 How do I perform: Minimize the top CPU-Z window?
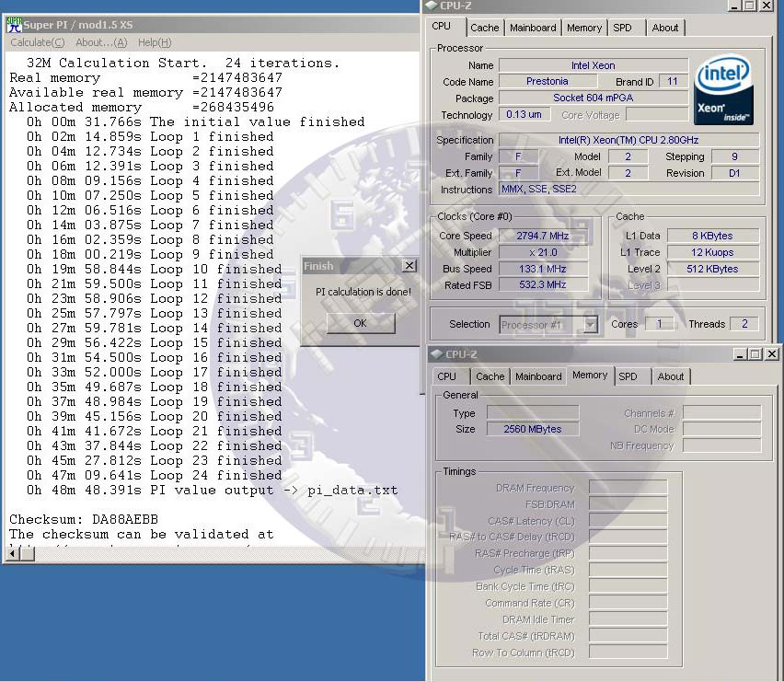click(734, 6)
